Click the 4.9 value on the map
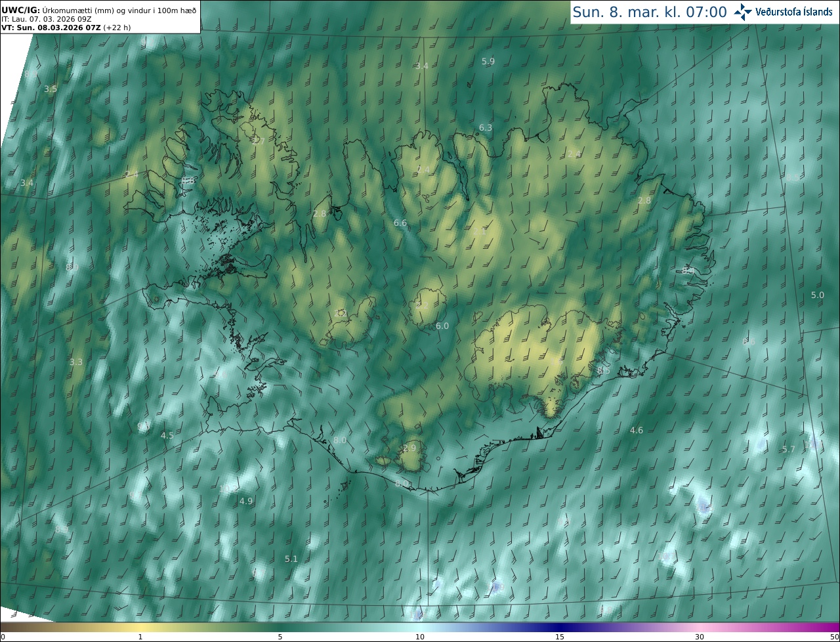 (x=246, y=502)
